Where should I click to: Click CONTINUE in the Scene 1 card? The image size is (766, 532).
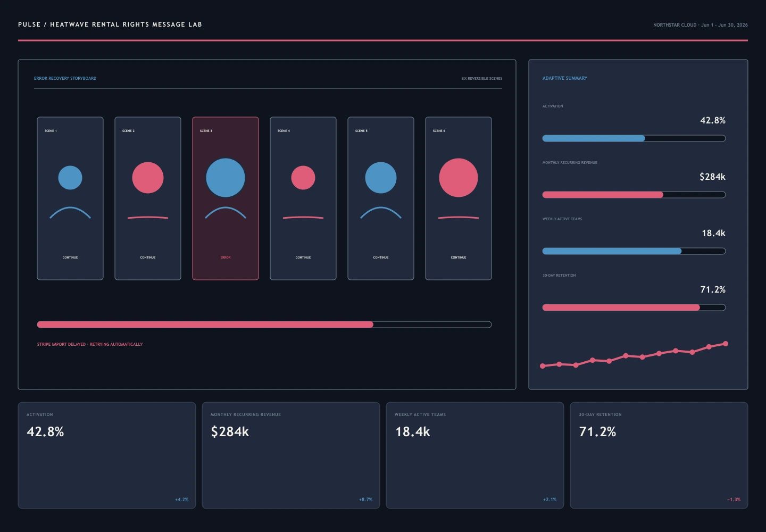pyautogui.click(x=70, y=257)
